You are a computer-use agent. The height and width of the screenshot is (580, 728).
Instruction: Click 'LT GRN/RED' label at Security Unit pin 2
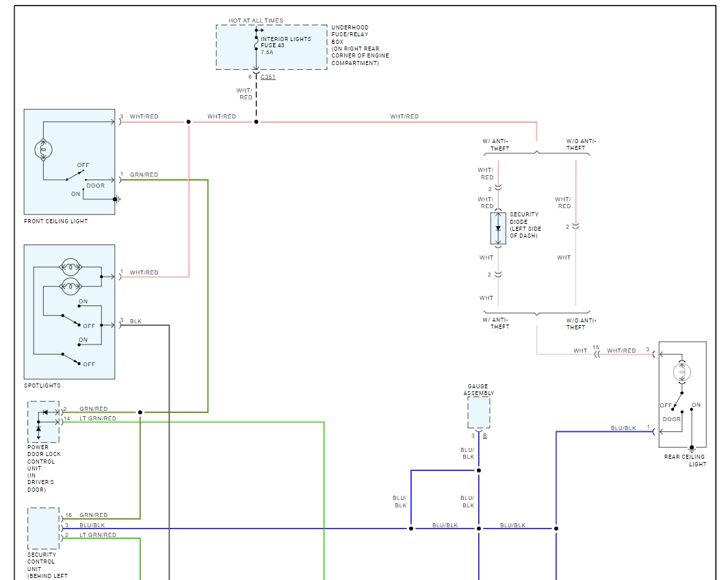[x=98, y=535]
